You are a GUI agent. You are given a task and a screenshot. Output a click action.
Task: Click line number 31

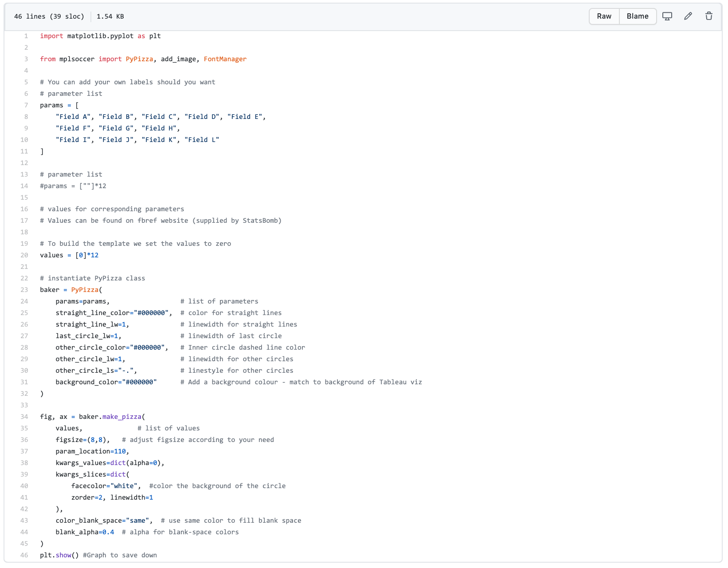pyautogui.click(x=24, y=382)
